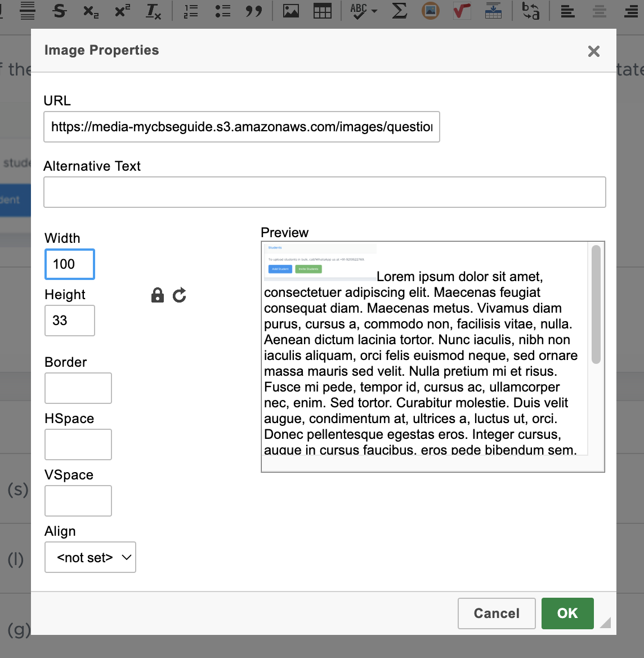
Task: Click the VSpace input box
Action: click(78, 501)
